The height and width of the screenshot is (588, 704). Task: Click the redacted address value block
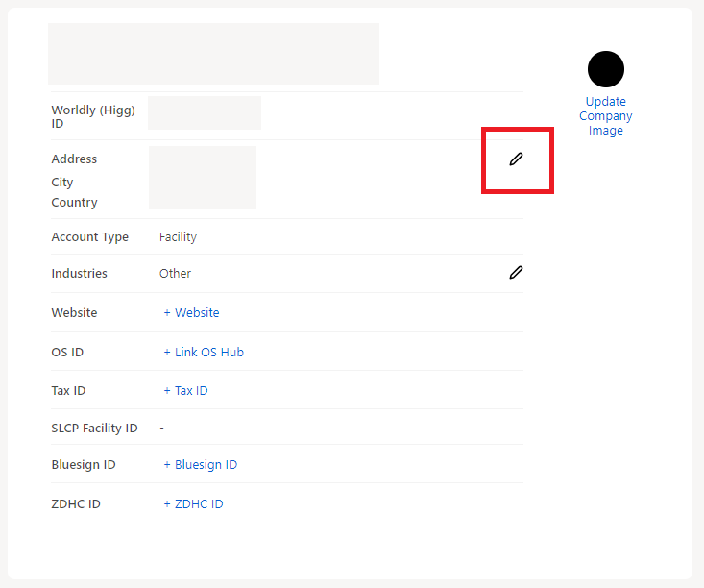(x=203, y=178)
